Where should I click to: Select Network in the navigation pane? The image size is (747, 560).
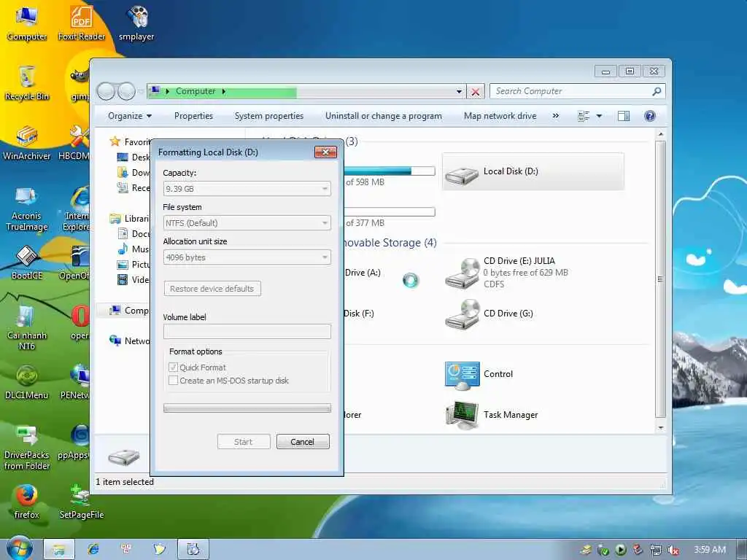coord(130,341)
